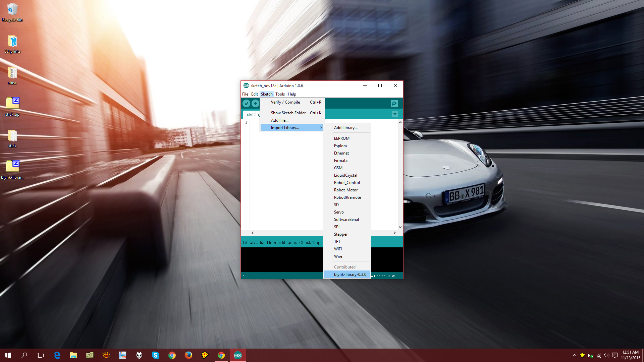Image resolution: width=644 pixels, height=362 pixels.
Task: Open the PDF viewer taskbar icon
Action: [123, 355]
